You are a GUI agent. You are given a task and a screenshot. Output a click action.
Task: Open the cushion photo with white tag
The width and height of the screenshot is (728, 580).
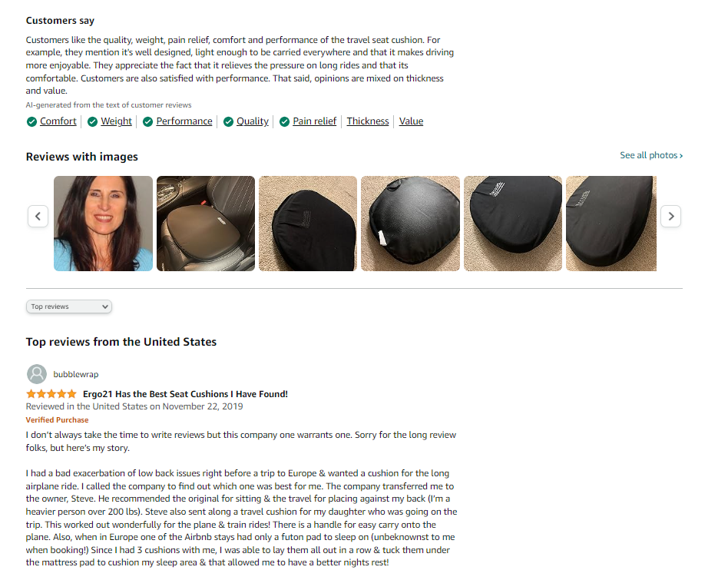click(410, 224)
